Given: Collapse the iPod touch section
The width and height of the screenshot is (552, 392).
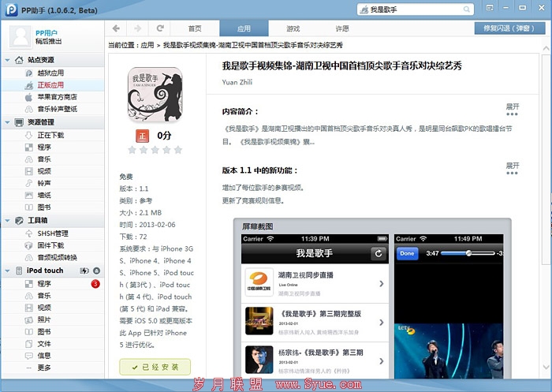Looking at the screenshot, I should 7,271.
